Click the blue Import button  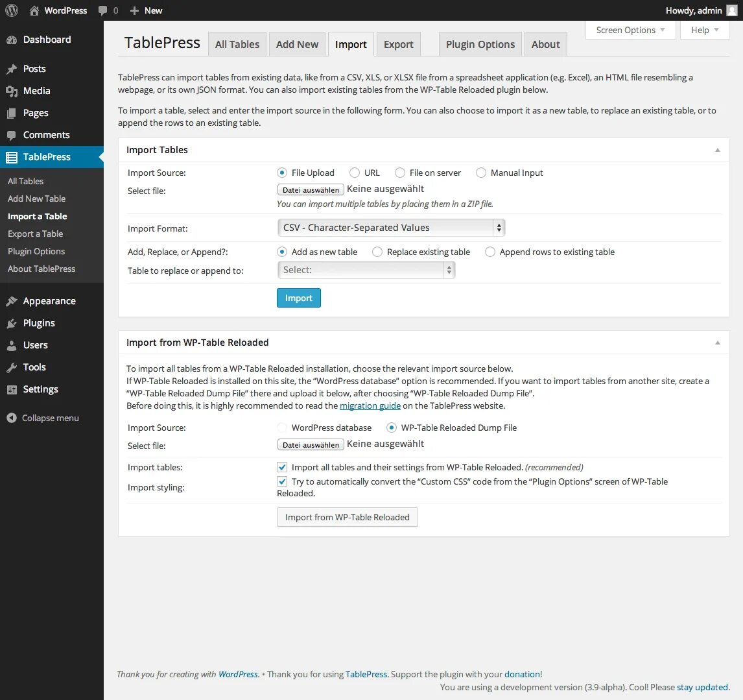click(298, 298)
